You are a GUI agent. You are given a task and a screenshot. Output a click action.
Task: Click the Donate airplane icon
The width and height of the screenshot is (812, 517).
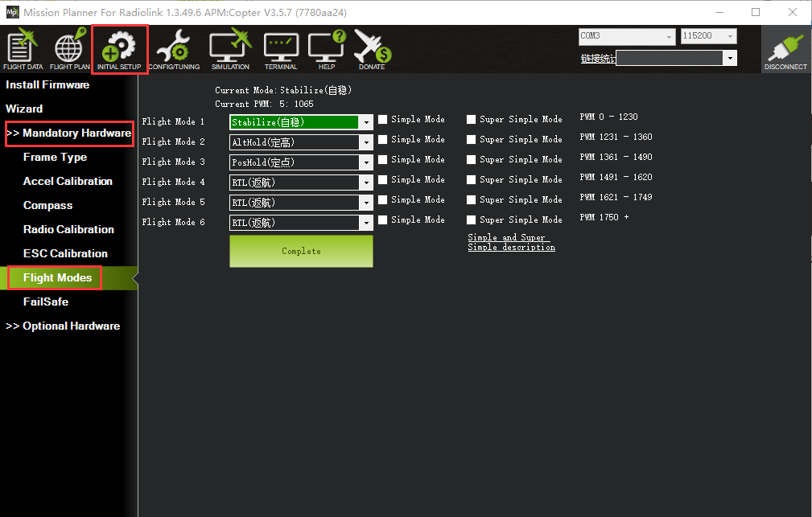371,48
